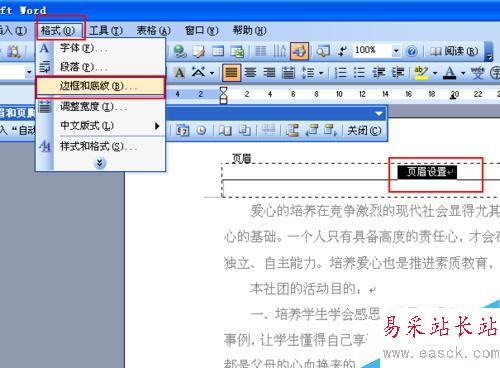Click the copy icon left of Format menu
This screenshot has height=368, width=500.
(14, 51)
